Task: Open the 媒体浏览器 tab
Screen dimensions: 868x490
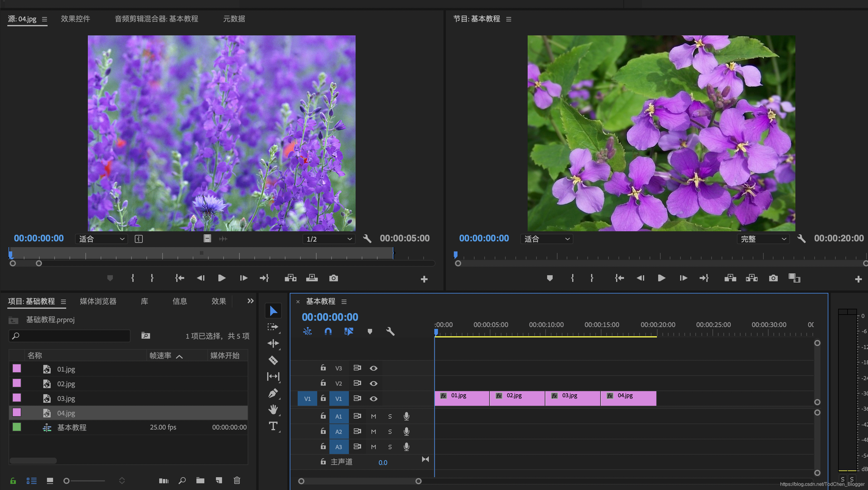Action: point(98,301)
